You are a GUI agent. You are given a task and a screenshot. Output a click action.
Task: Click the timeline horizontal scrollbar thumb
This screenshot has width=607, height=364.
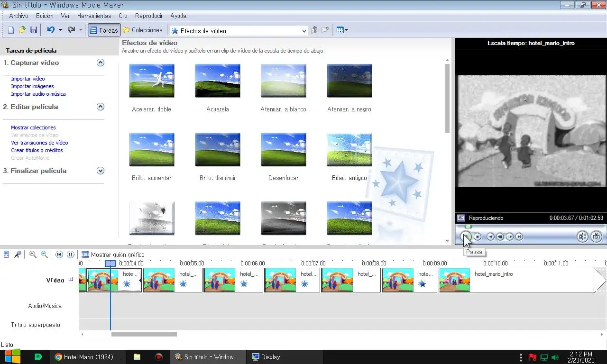coord(144,334)
